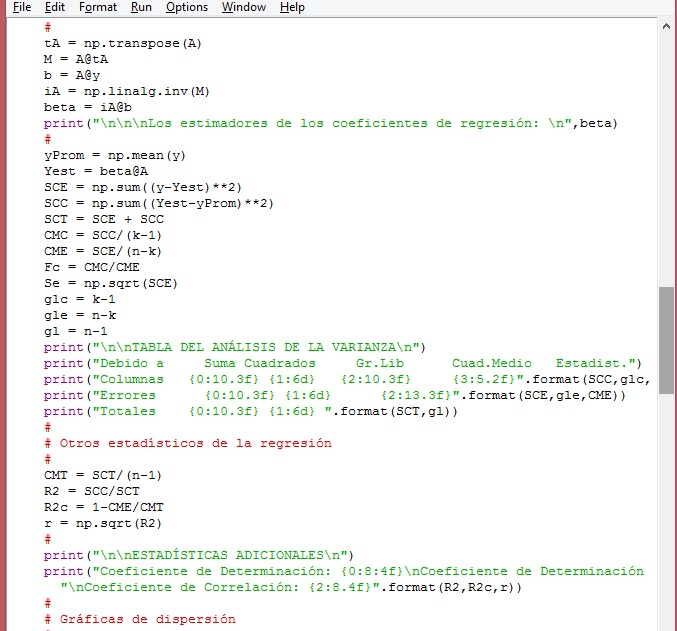677x631 pixels.
Task: Click the line 'M = A@tA'
Action: click(76, 60)
